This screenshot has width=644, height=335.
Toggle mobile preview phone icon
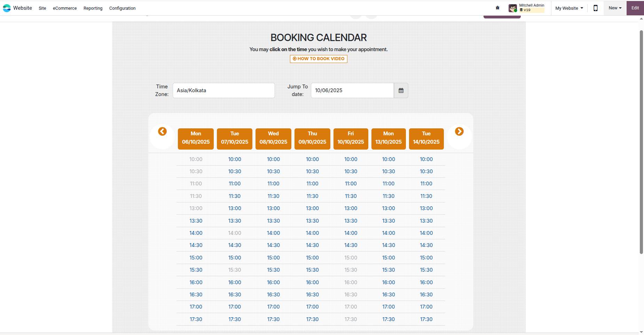pyautogui.click(x=596, y=8)
